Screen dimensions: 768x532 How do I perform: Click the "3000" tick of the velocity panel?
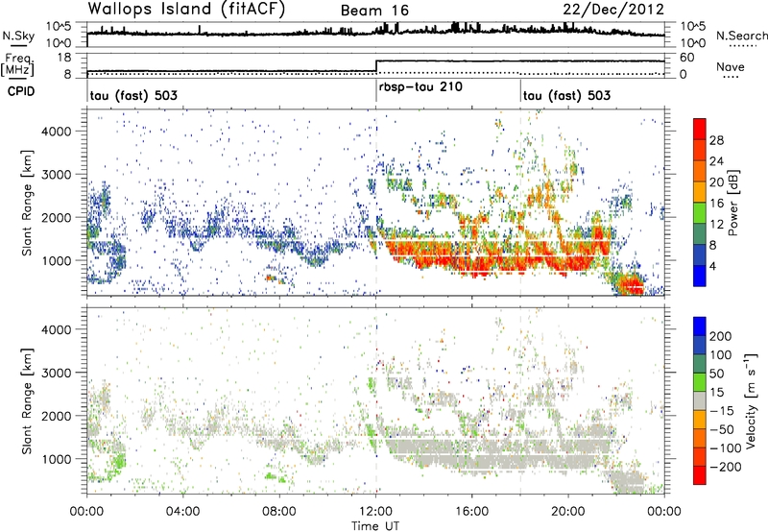[57, 373]
